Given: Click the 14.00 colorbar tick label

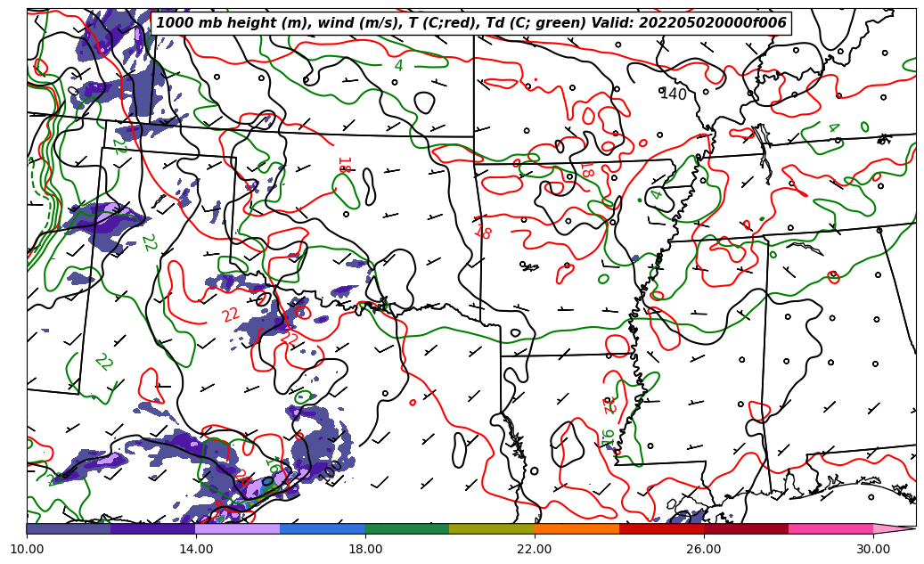Looking at the screenshot, I should tap(196, 549).
